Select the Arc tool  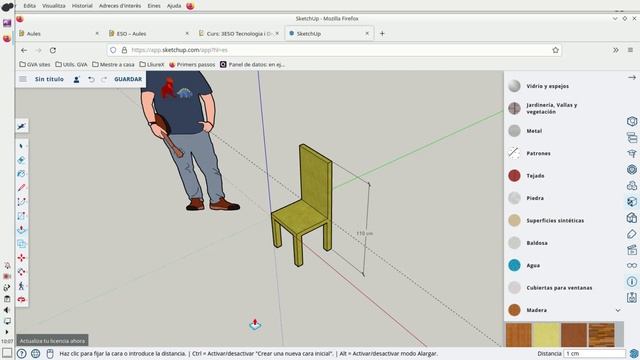point(22,202)
